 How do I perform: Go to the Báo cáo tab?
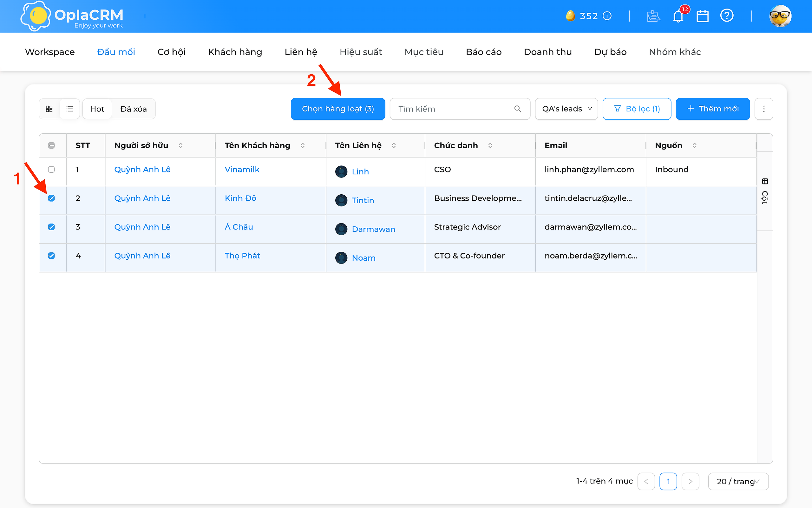click(x=483, y=52)
